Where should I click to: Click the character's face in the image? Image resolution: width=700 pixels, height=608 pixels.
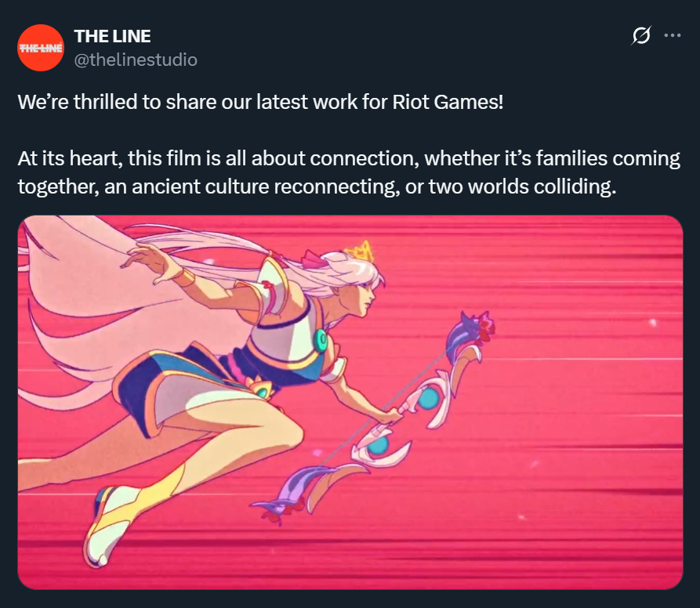(370, 298)
